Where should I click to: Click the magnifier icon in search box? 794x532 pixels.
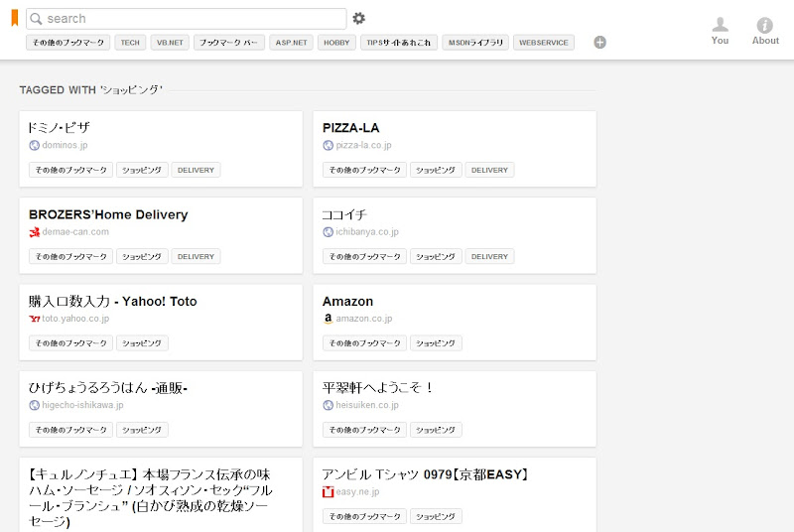coord(36,19)
